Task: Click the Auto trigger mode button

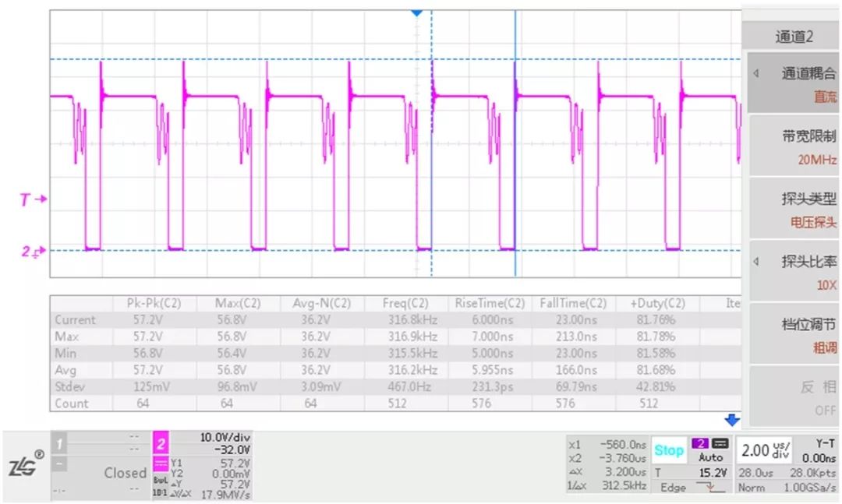Action: click(x=709, y=458)
